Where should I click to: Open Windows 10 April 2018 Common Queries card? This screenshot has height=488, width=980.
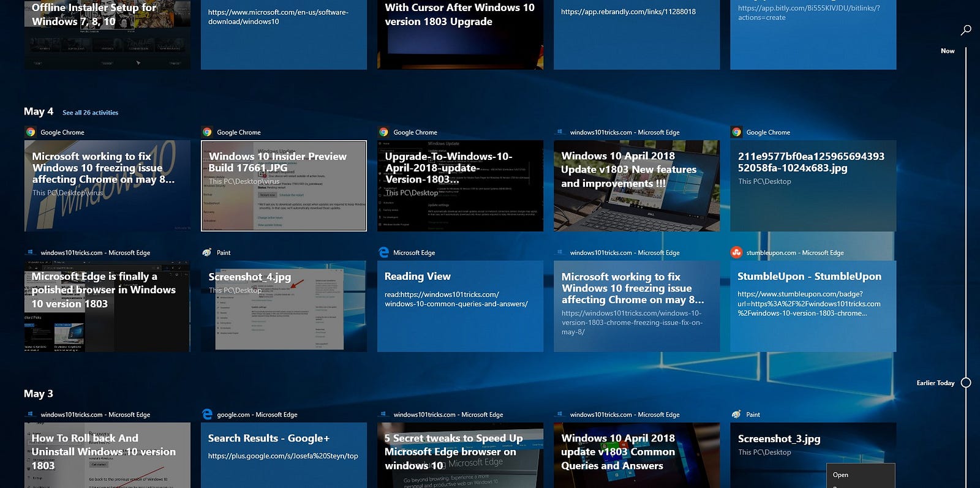coord(636,456)
